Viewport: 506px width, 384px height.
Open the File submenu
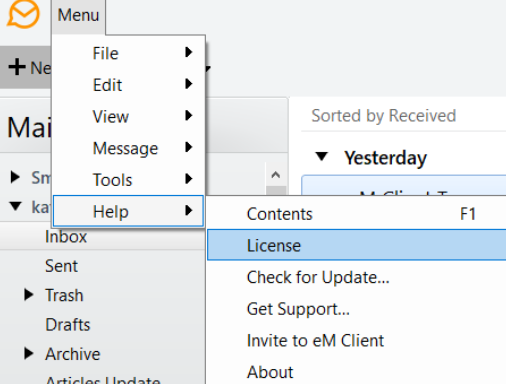(128, 53)
